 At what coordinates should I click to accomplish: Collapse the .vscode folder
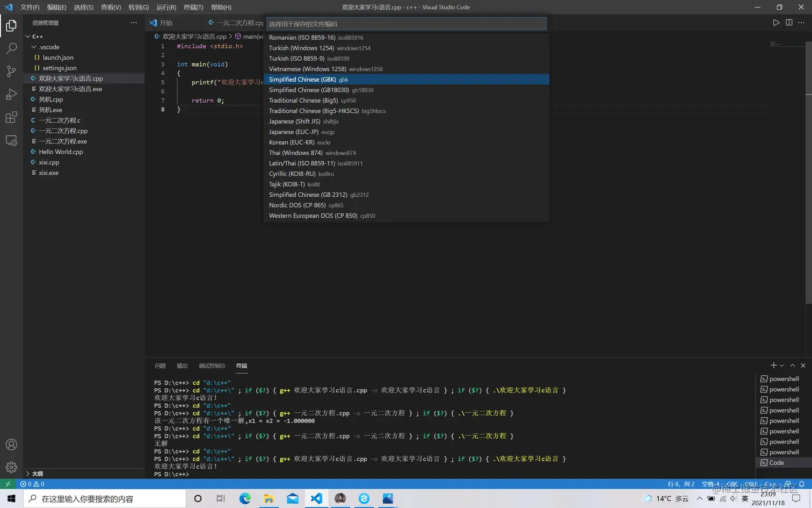coord(34,47)
